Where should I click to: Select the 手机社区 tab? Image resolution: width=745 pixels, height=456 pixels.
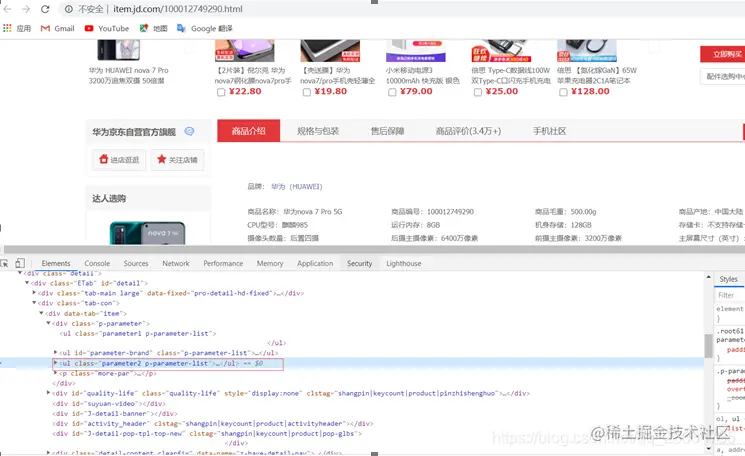549,131
